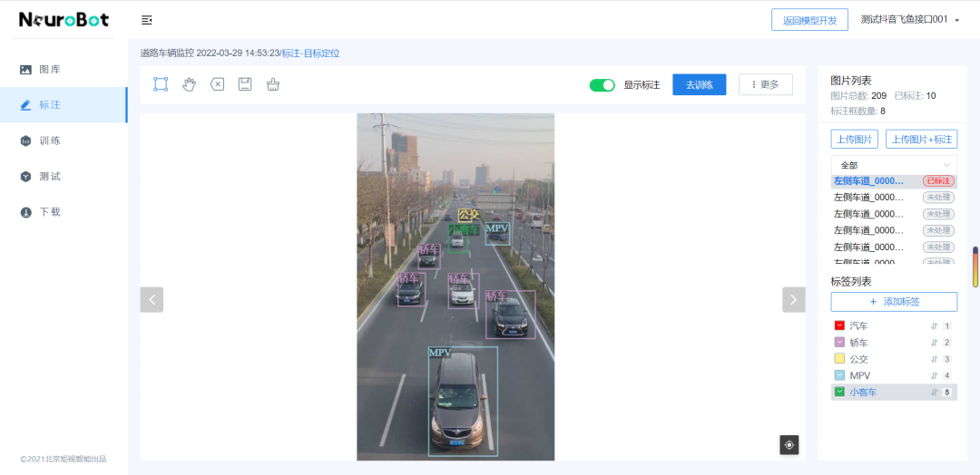This screenshot has height=475, width=980.
Task: Click the 测试 cube icon in sidebar
Action: (25, 177)
